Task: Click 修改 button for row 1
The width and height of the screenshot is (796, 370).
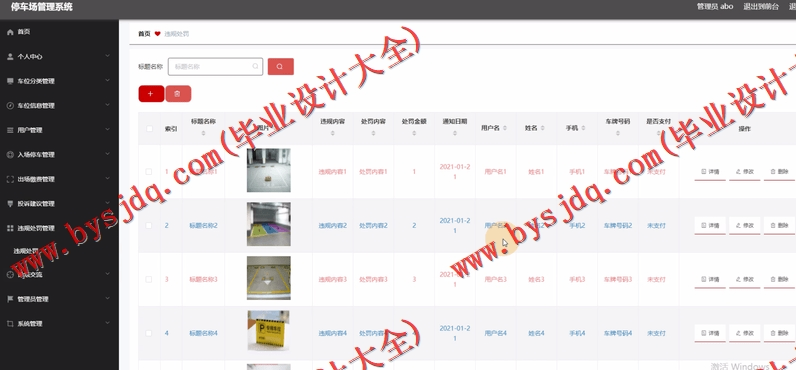Action: click(x=745, y=172)
